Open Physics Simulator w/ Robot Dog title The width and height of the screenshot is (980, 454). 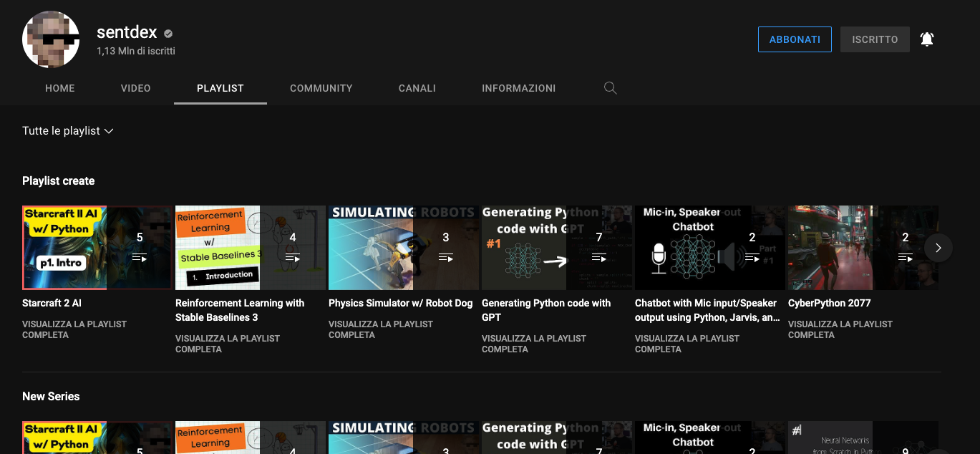tap(401, 303)
